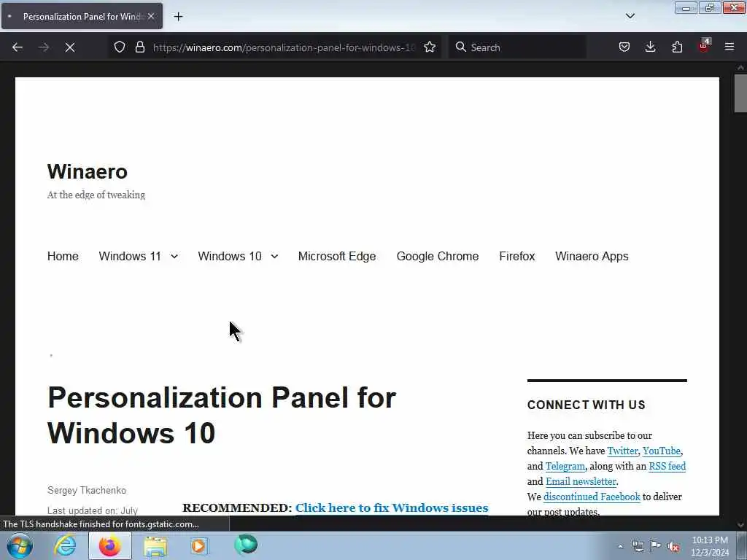The image size is (747, 560).
Task: Open Google Chrome menu item
Action: 438,256
